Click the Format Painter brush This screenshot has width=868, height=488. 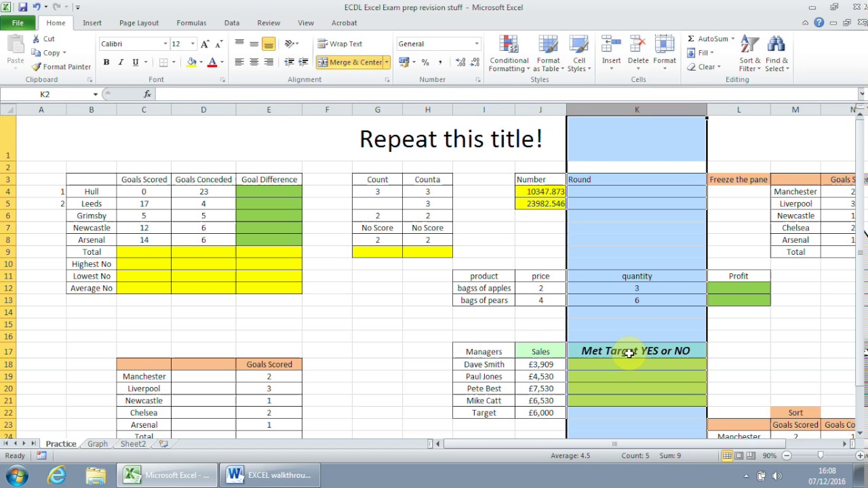pos(37,66)
